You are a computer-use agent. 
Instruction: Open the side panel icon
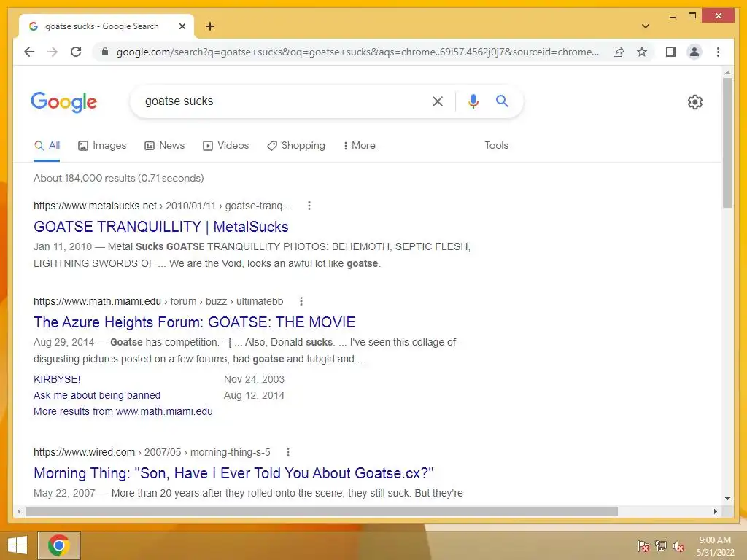(x=671, y=52)
